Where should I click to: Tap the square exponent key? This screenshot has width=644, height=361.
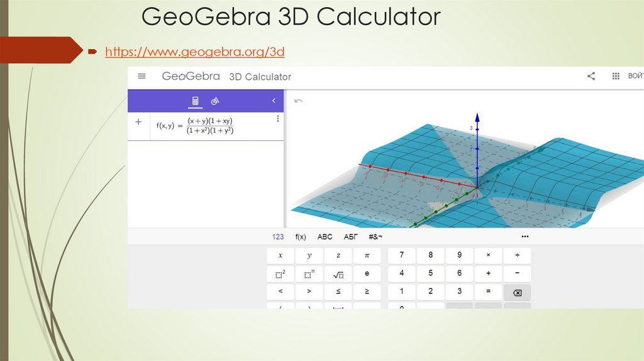click(x=280, y=274)
